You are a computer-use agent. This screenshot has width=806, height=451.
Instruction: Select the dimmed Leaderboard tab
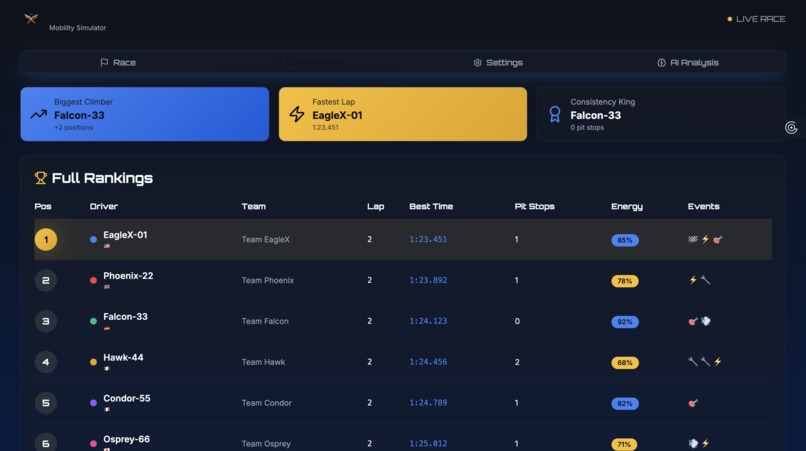click(x=308, y=62)
